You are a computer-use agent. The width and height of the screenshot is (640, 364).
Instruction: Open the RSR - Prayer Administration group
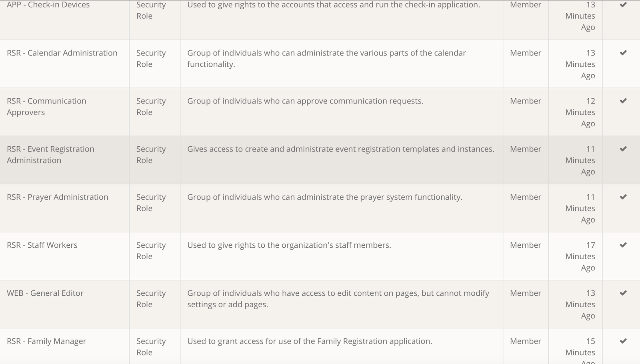(x=57, y=197)
